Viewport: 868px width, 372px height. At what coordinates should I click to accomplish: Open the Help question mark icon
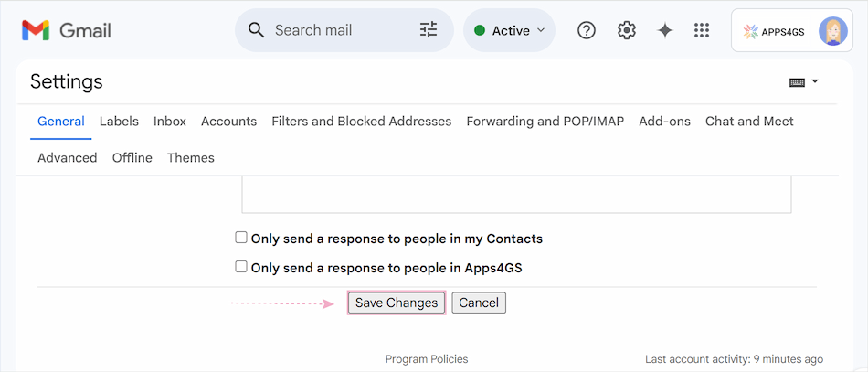pos(587,30)
